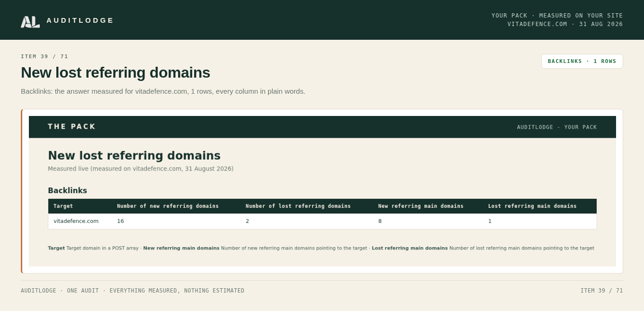Click the value 8 in the table
This screenshot has height=311, width=644.
tap(380, 221)
